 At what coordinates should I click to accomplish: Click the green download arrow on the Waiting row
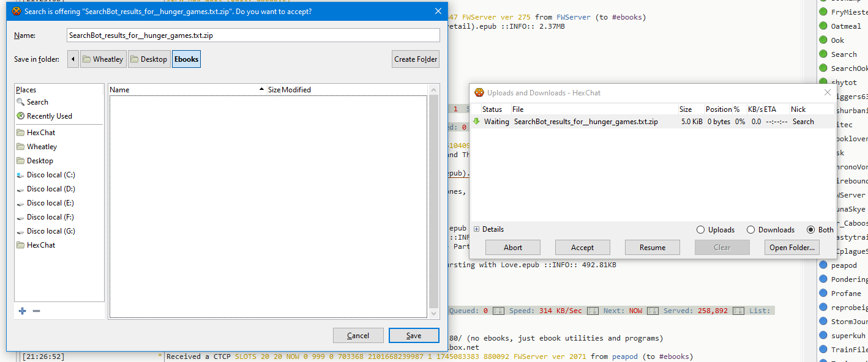tap(476, 122)
